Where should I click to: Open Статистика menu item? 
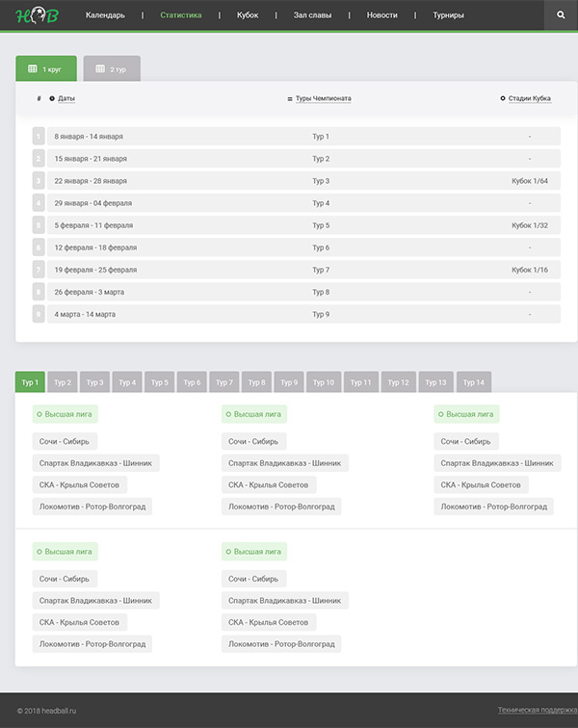tap(181, 14)
